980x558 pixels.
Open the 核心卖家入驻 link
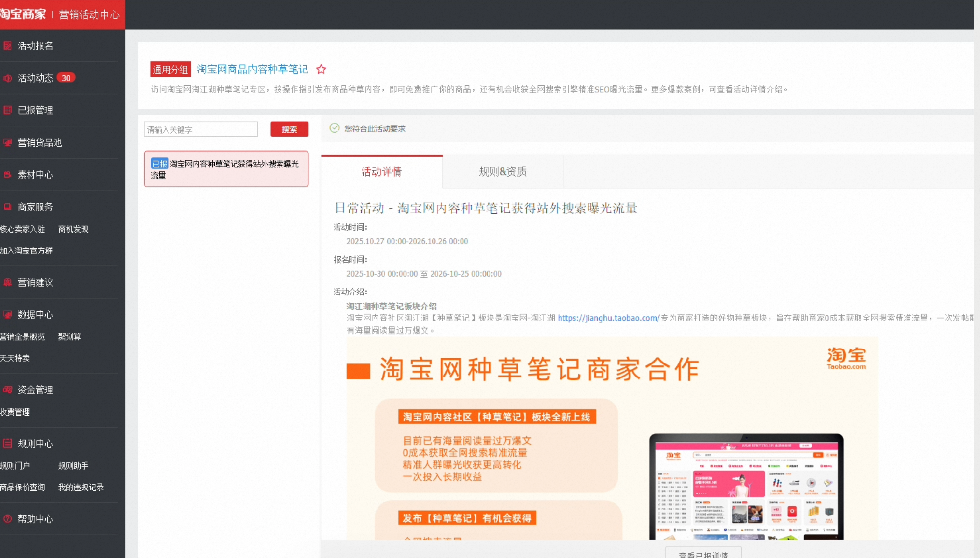[22, 229]
